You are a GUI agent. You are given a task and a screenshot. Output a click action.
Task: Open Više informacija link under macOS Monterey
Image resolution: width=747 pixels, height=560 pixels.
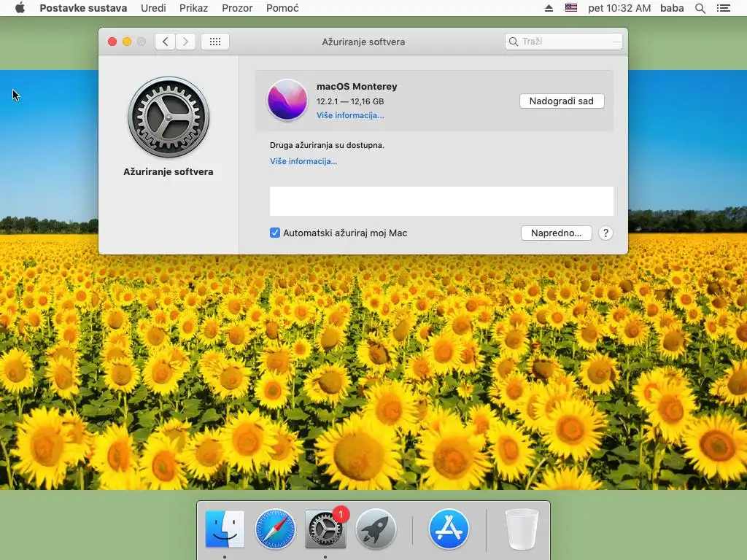(350, 115)
